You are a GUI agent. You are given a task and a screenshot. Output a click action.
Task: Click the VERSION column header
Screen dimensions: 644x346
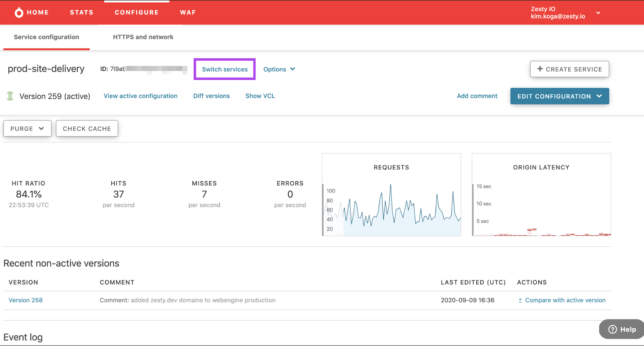pos(23,282)
